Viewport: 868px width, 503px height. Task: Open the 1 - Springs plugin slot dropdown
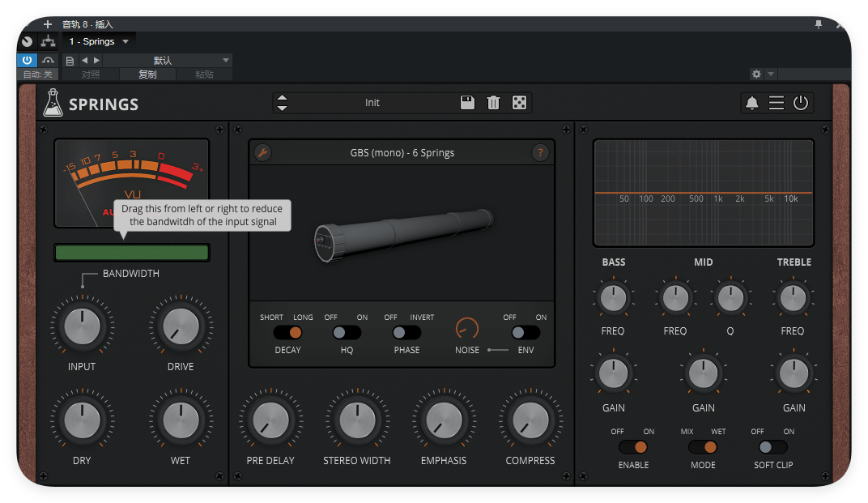[99, 41]
